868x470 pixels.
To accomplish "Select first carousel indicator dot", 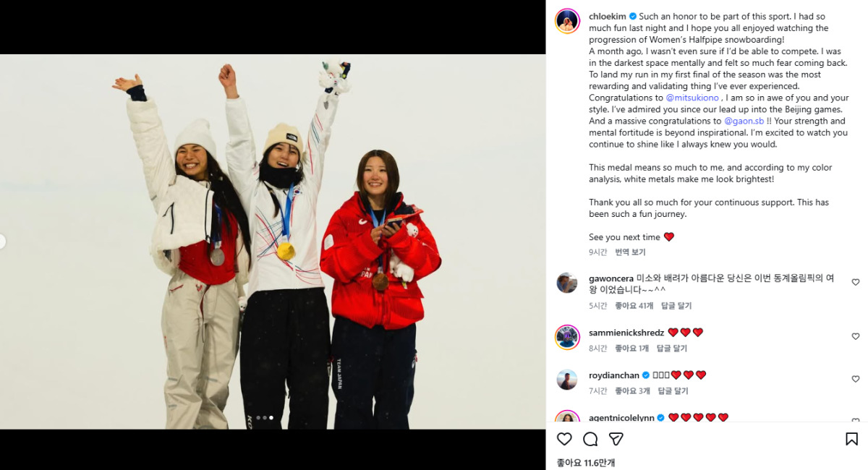I will (x=258, y=418).
